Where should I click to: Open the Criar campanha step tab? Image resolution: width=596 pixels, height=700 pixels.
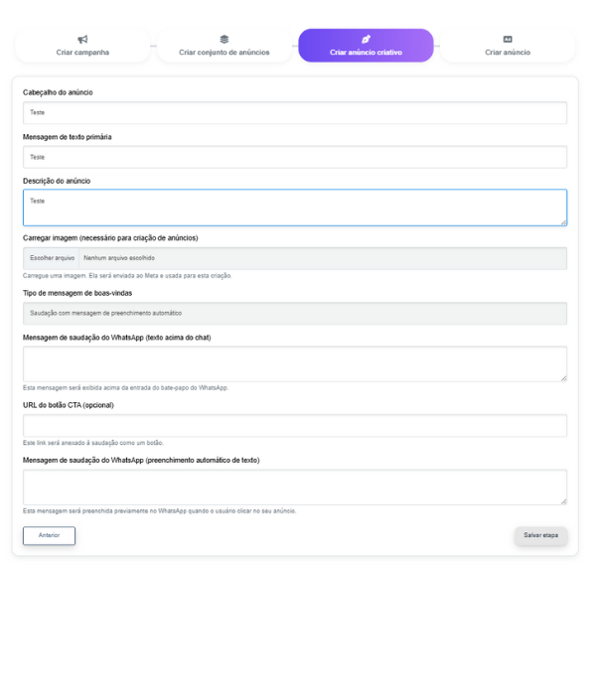[82, 46]
